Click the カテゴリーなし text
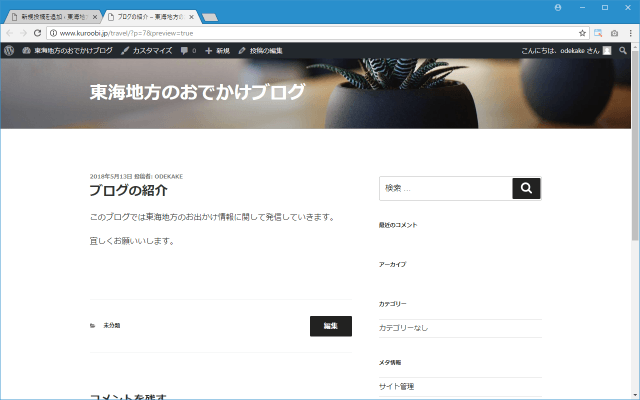640x400 pixels. pos(403,328)
